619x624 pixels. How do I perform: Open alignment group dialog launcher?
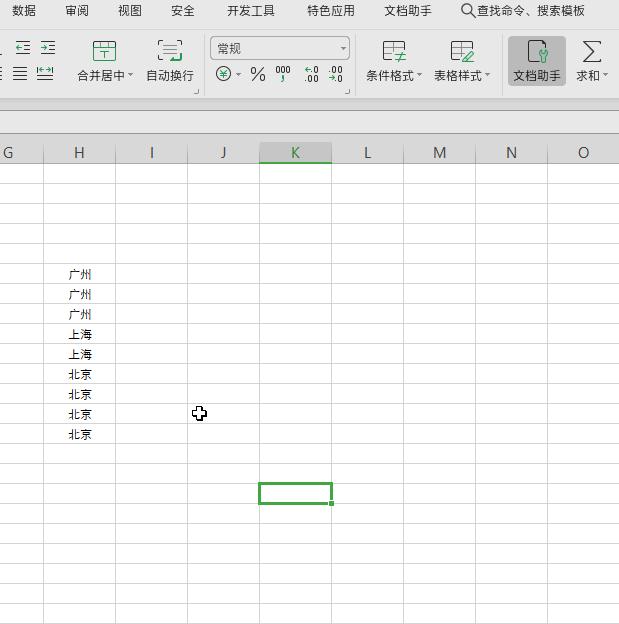click(196, 92)
